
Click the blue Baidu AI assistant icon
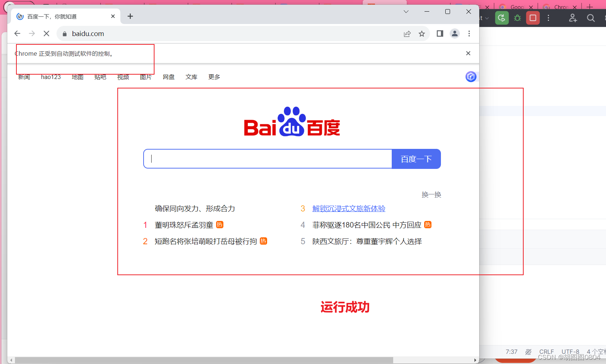[471, 76]
